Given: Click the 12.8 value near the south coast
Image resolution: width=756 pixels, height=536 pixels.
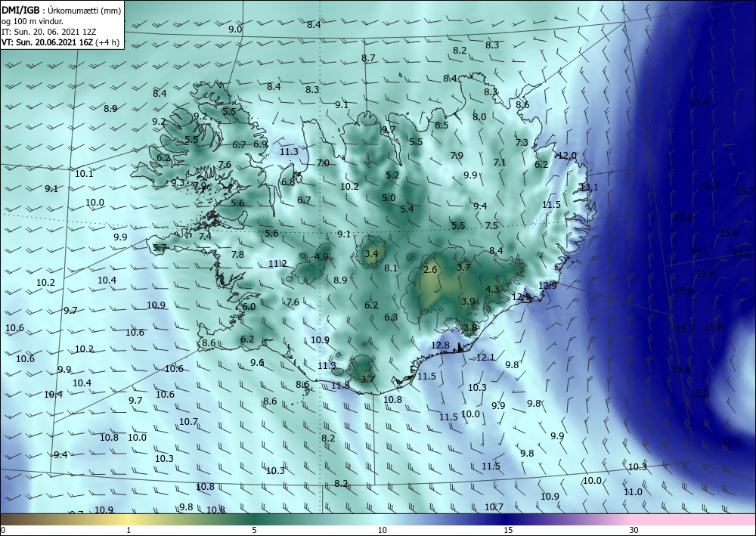Looking at the screenshot, I should tap(440, 345).
